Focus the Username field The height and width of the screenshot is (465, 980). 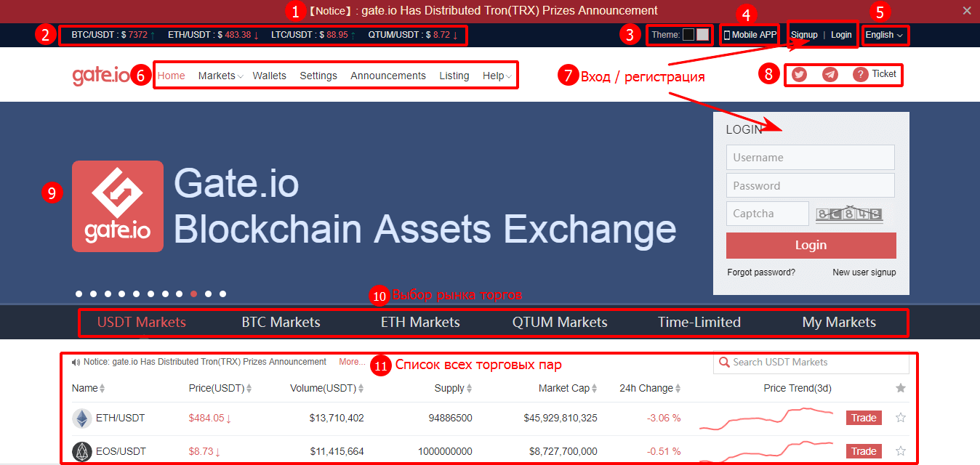tap(811, 157)
